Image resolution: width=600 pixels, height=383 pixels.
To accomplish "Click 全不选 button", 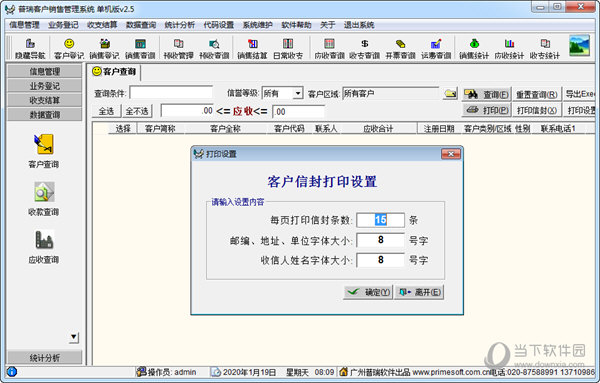I will tap(137, 111).
